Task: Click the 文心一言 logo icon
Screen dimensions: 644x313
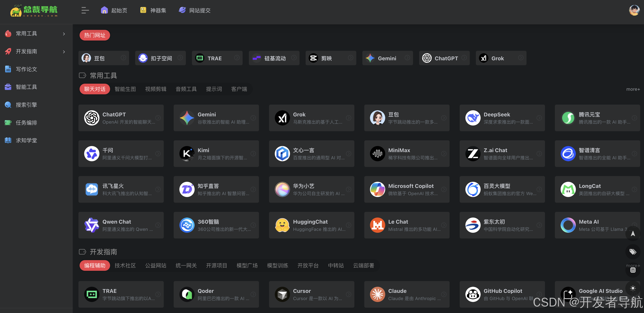Action: click(x=282, y=153)
